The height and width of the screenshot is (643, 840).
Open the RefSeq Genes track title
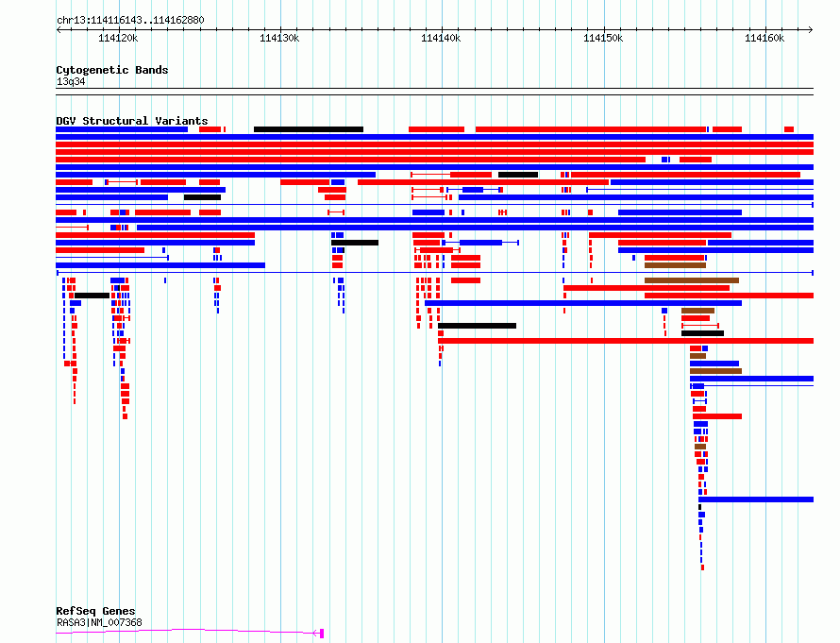pyautogui.click(x=95, y=611)
